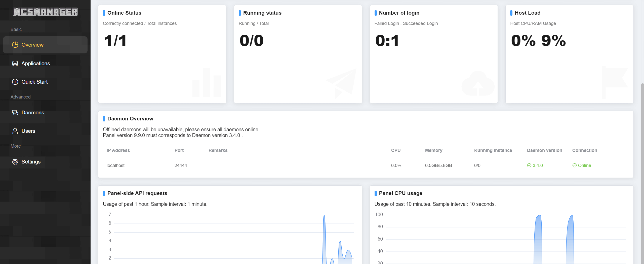Open the Applications menu item
The image size is (644, 264).
point(45,63)
